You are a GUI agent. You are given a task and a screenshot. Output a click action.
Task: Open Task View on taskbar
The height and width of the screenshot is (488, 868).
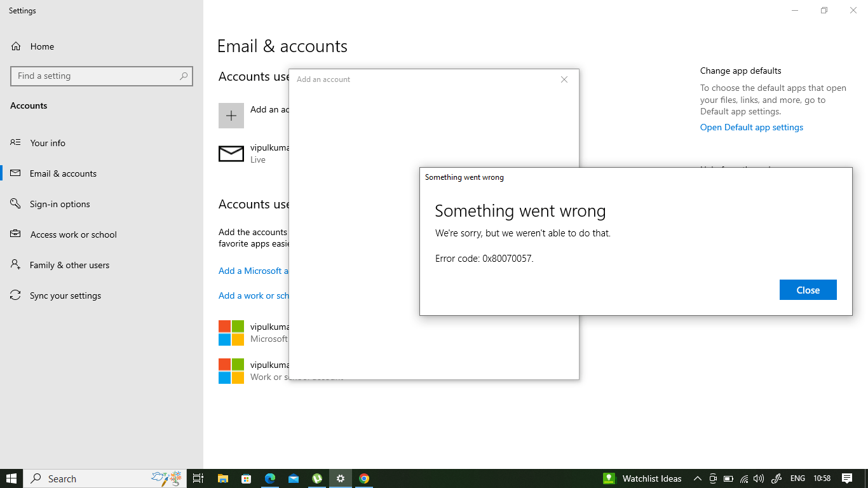pyautogui.click(x=198, y=478)
